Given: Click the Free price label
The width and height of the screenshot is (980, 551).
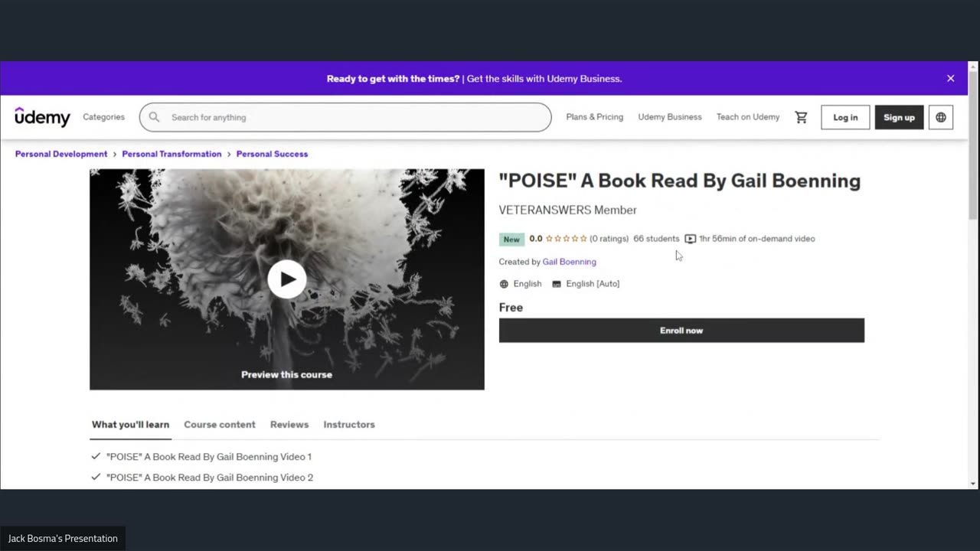Looking at the screenshot, I should click(511, 308).
